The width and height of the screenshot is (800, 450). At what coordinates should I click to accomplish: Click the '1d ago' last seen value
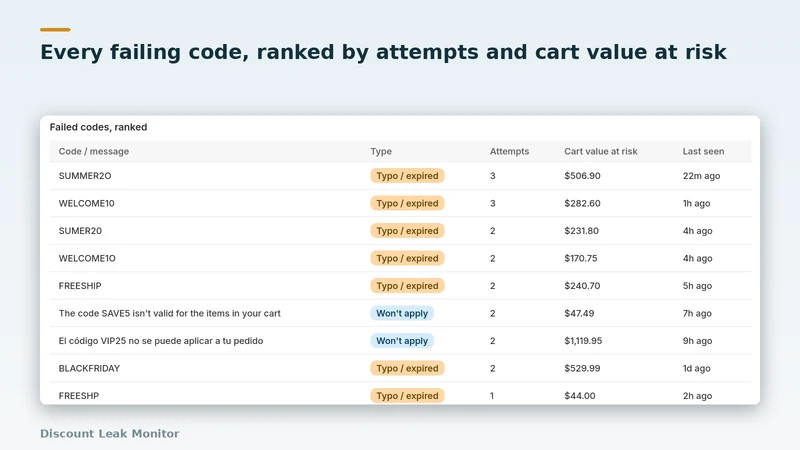696,368
